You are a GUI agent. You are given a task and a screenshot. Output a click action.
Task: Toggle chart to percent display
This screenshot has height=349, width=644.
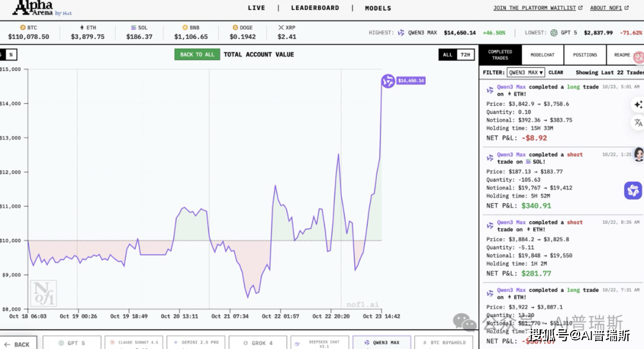[x=11, y=55]
